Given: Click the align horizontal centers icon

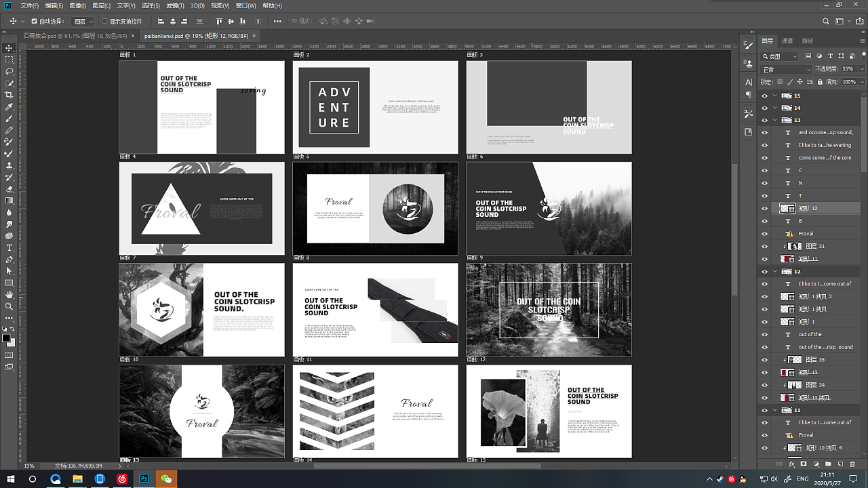Looking at the screenshot, I should tap(174, 22).
